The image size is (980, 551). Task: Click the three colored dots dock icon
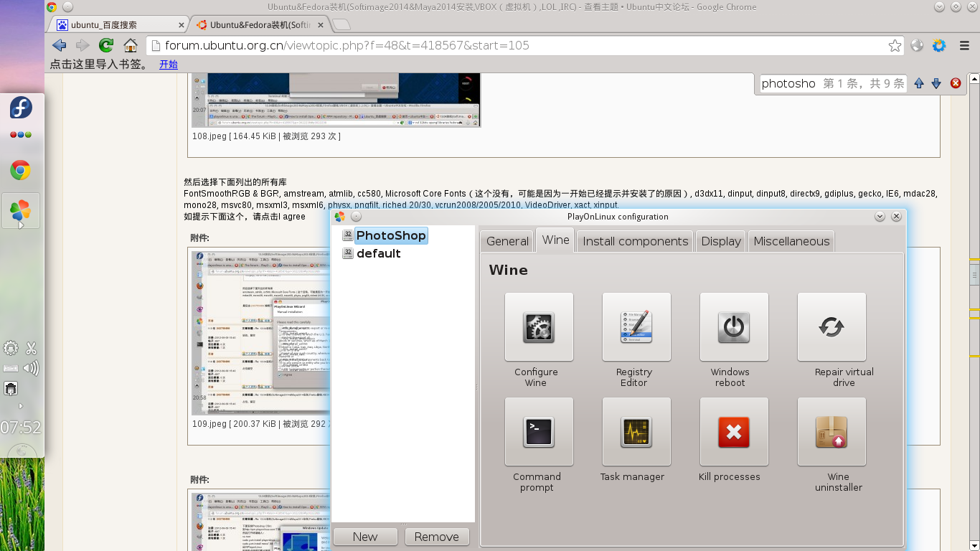point(20,135)
